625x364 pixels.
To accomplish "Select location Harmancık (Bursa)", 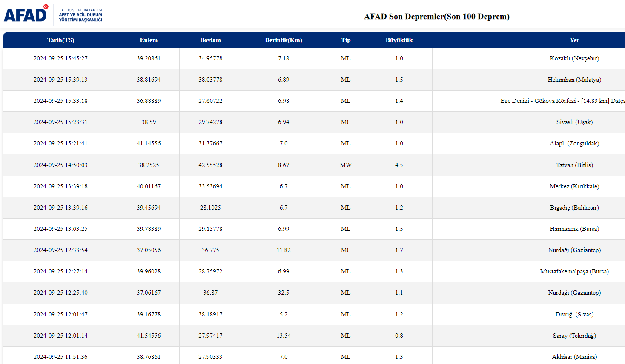I will (574, 229).
